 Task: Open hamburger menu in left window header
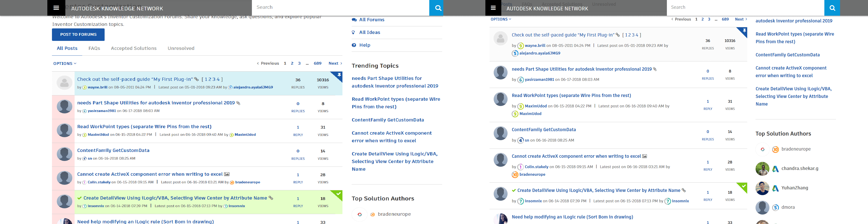pos(56,8)
